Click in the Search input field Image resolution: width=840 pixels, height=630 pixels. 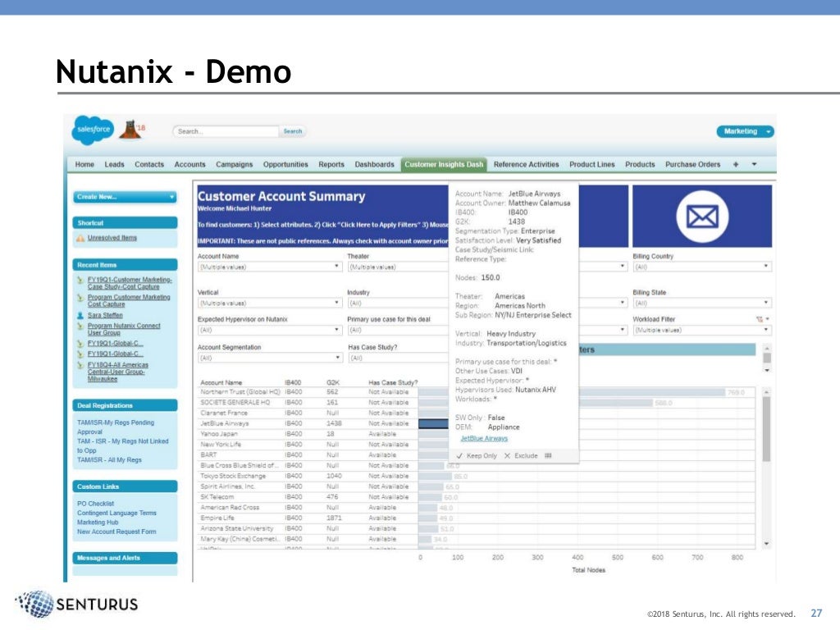(226, 131)
